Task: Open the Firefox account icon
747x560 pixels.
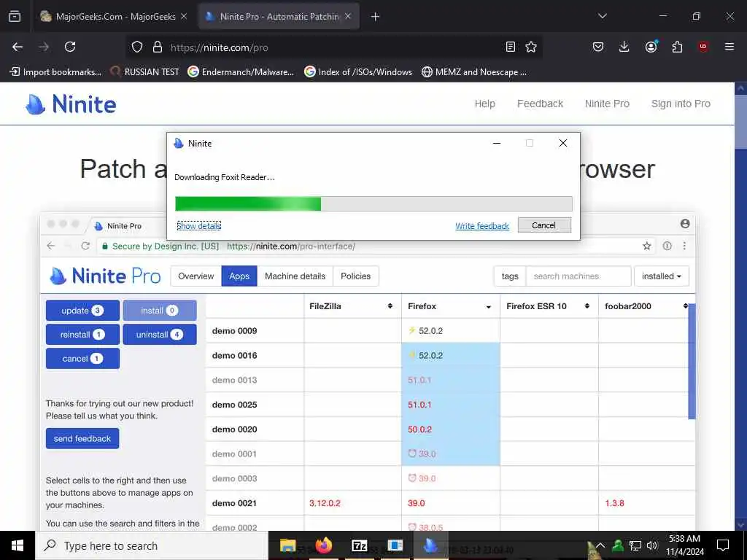Action: coord(651,47)
